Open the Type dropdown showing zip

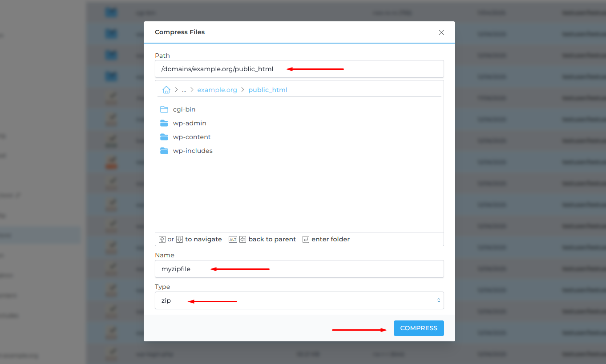(x=299, y=300)
